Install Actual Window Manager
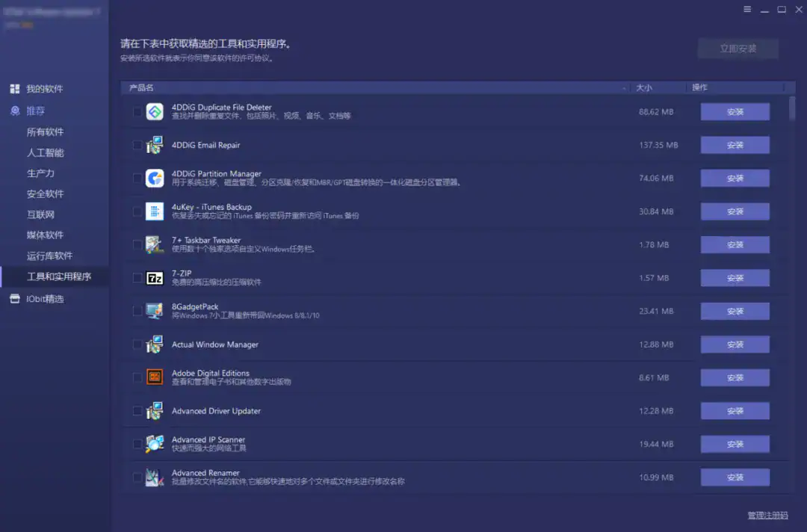 click(x=735, y=344)
